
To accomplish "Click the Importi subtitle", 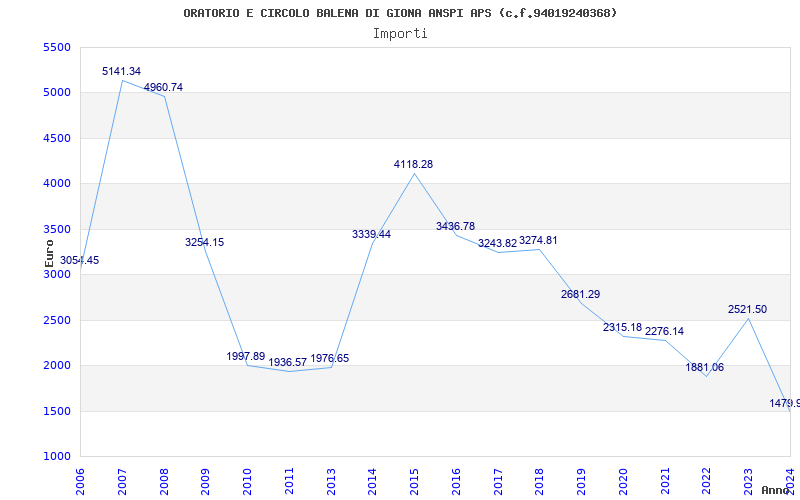I will point(400,34).
